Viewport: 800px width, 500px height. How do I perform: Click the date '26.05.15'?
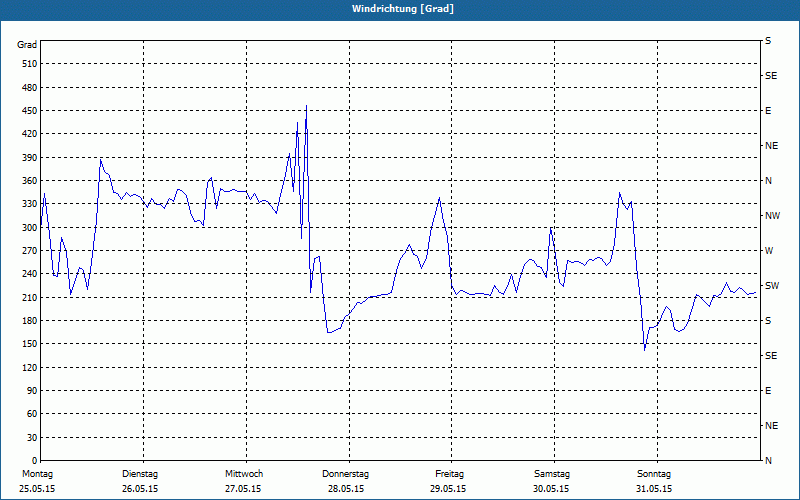tap(140, 489)
